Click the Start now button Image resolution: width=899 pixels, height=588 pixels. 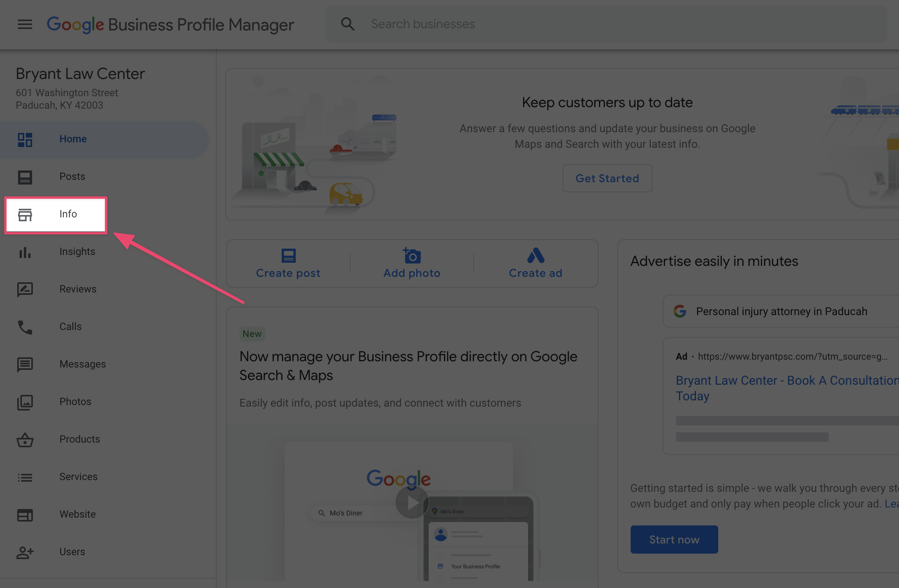[674, 540]
